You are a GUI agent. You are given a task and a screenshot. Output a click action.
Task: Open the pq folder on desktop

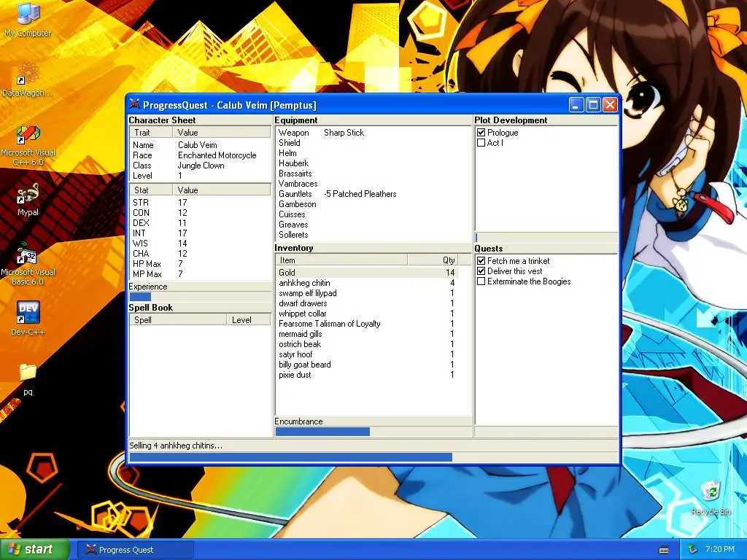pos(28,379)
